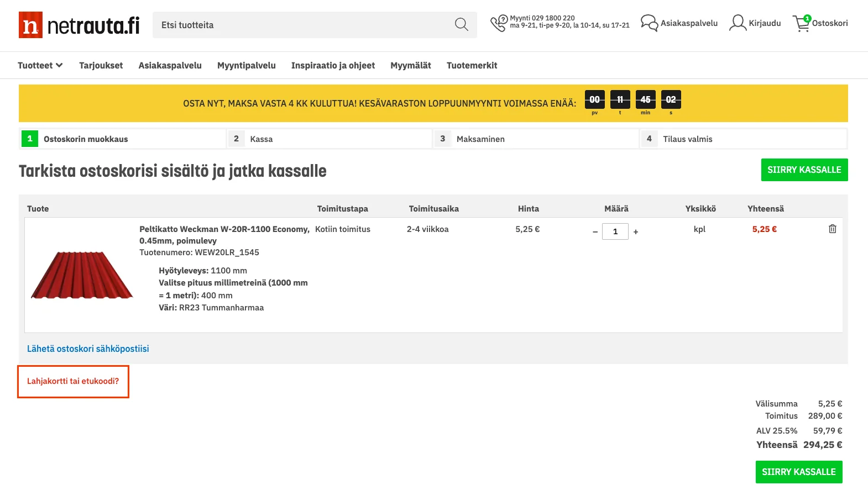The height and width of the screenshot is (501, 868).
Task: Open the red roof sheet product thumbnail
Action: tap(82, 275)
